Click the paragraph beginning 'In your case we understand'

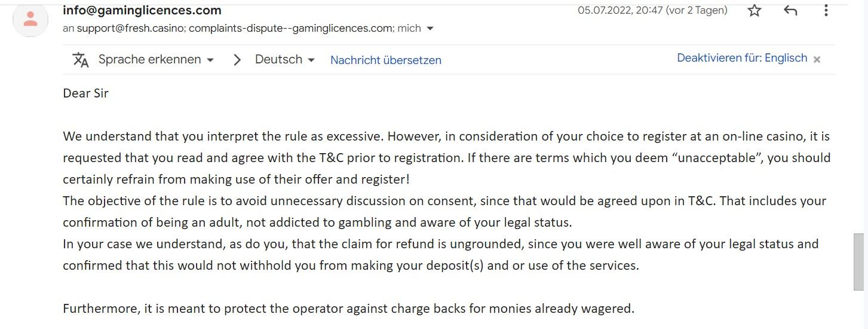pos(440,244)
